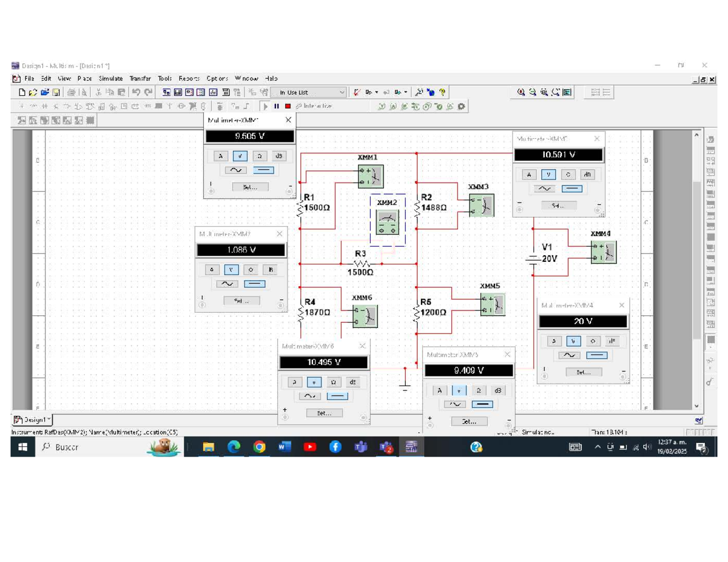Open the Edit menu
Image resolution: width=728 pixels, height=562 pixels.
point(46,78)
